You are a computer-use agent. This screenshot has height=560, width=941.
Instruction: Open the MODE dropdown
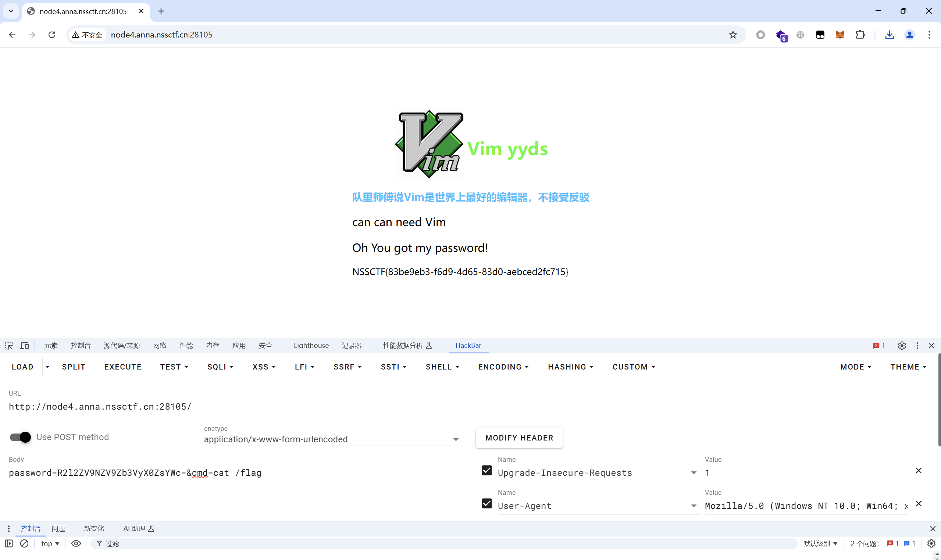[x=856, y=367]
